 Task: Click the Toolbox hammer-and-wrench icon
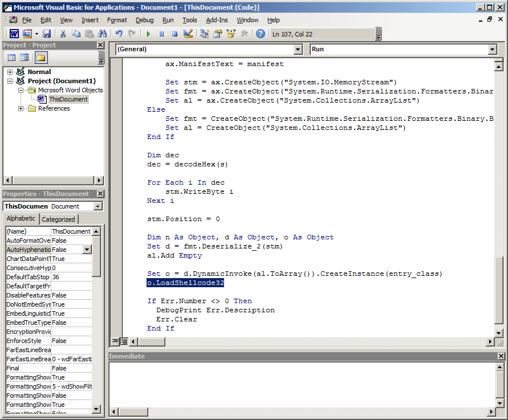point(244,34)
